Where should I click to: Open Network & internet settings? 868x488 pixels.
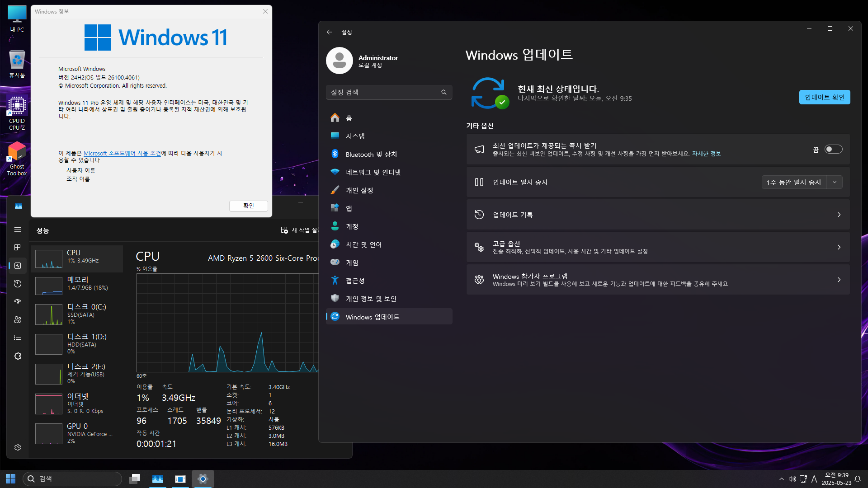pos(389,172)
